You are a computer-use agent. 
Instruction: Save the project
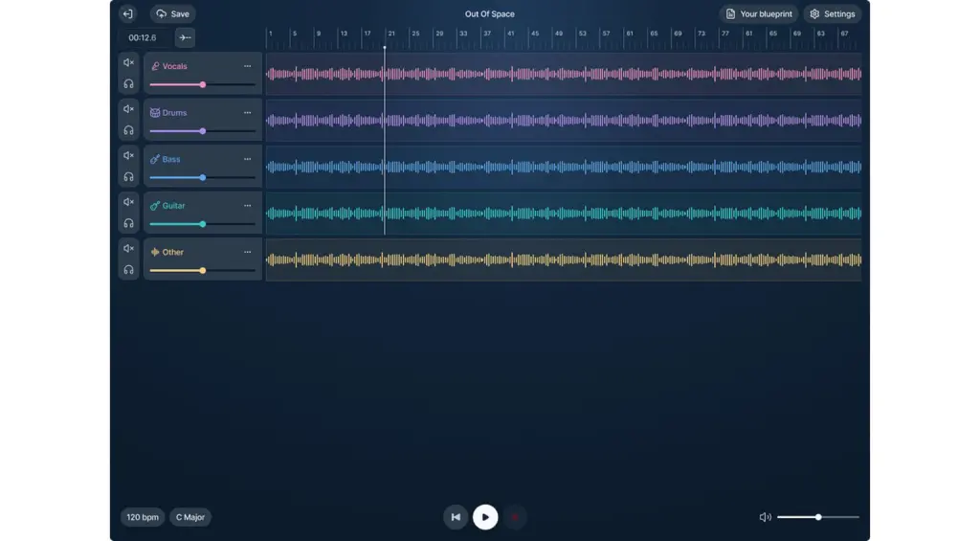[x=172, y=13]
